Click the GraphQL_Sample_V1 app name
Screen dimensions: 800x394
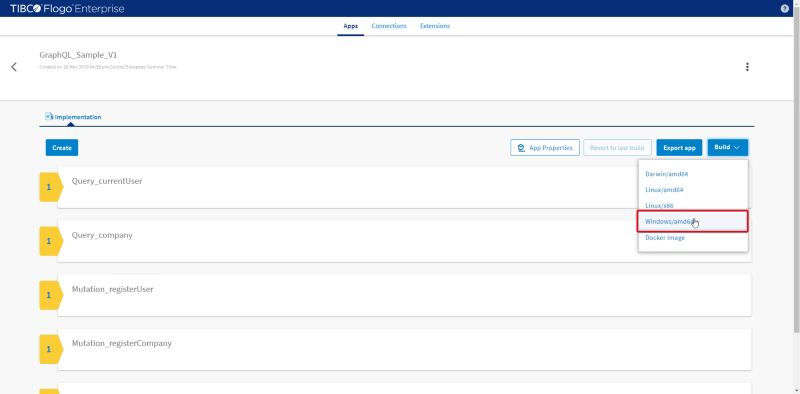click(78, 55)
